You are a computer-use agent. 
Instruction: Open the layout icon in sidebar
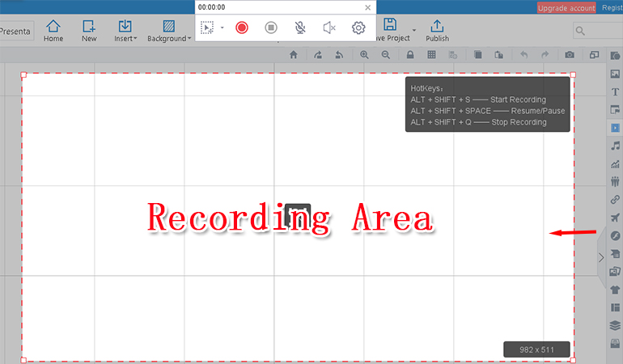click(x=615, y=307)
